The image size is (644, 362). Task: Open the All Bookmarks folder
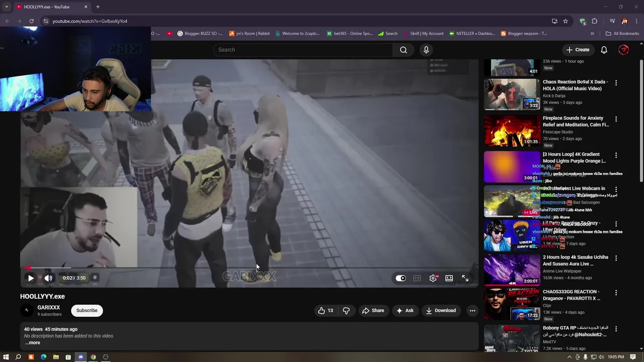[x=622, y=34]
